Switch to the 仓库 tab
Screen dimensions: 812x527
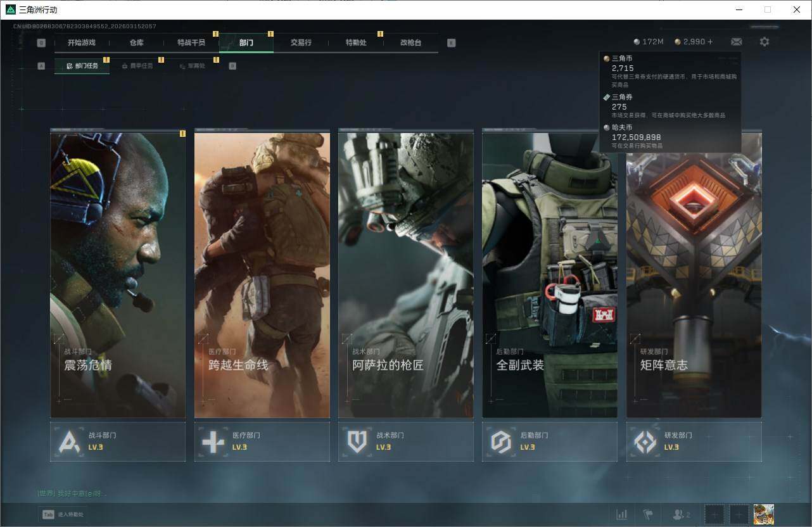136,42
